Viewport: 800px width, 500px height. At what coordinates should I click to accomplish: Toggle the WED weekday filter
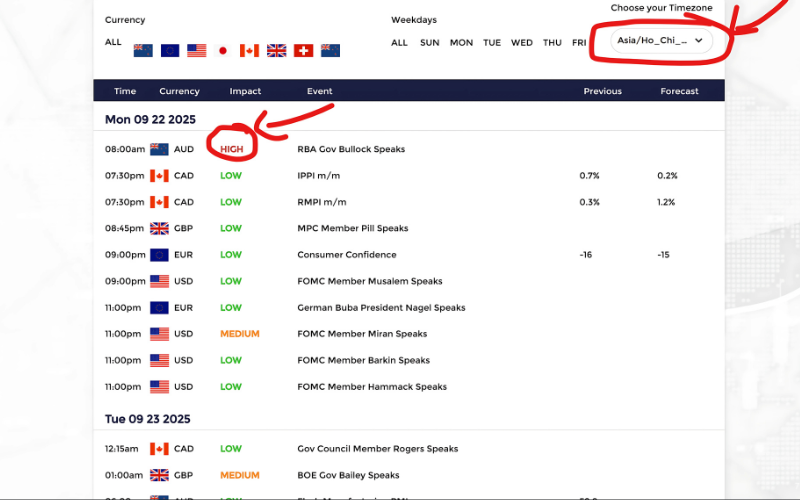(x=521, y=43)
